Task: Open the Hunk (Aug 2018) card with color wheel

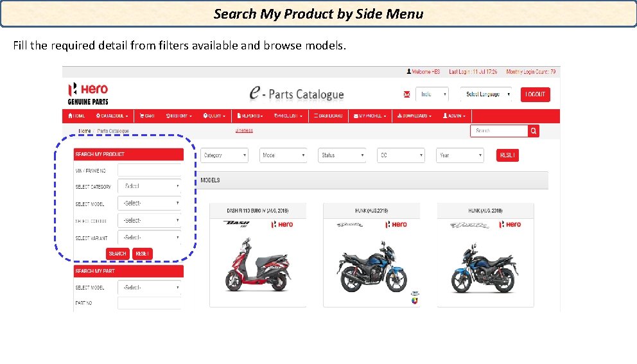Action: (x=371, y=255)
